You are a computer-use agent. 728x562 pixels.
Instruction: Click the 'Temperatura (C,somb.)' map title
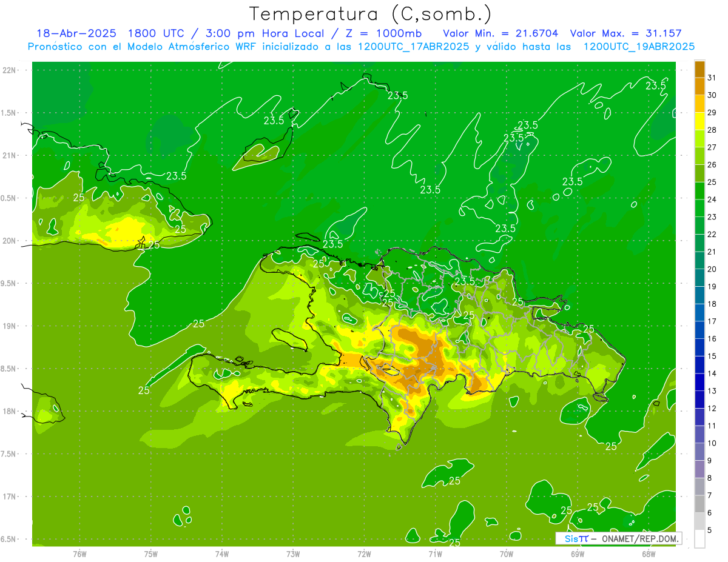[370, 14]
